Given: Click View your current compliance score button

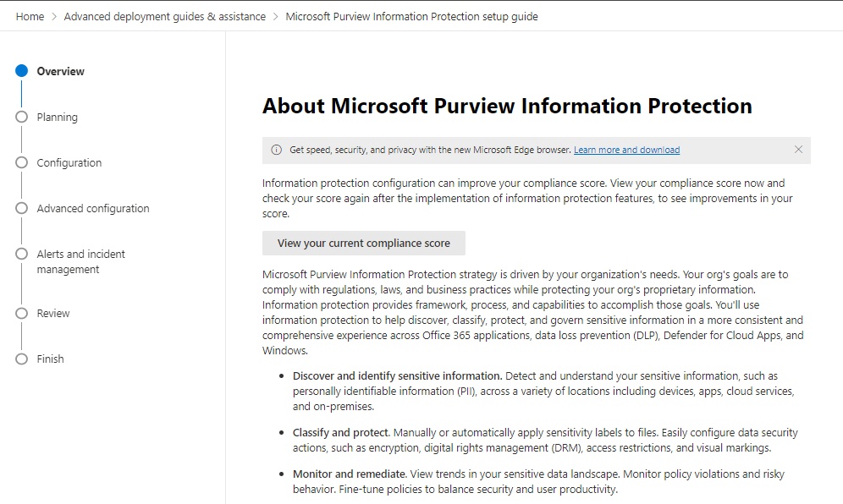Looking at the screenshot, I should [364, 244].
